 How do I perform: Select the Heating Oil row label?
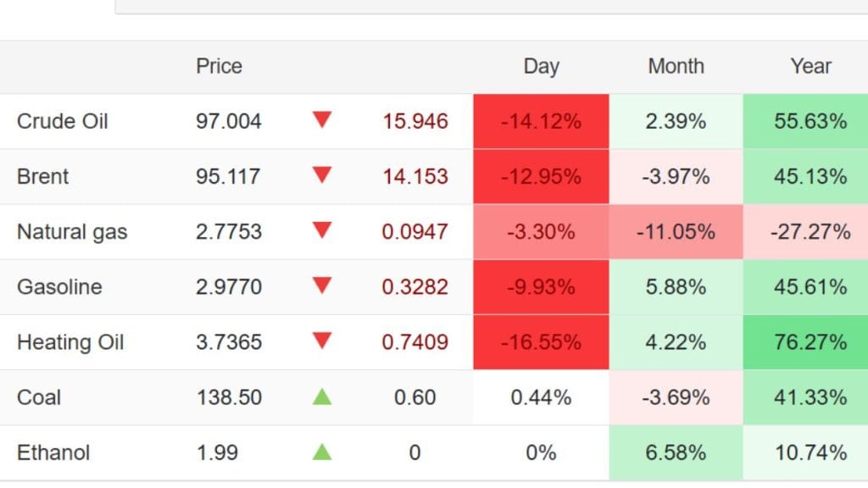click(x=70, y=342)
